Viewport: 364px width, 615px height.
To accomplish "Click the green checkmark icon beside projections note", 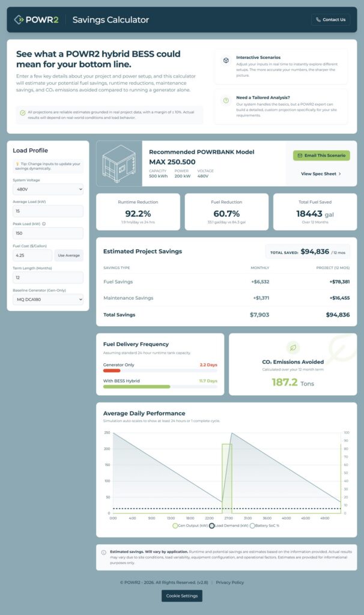I will coord(23,112).
